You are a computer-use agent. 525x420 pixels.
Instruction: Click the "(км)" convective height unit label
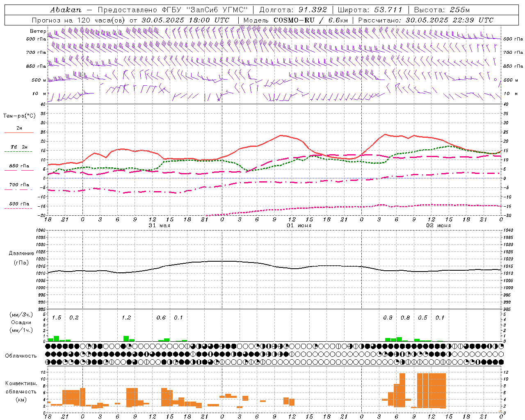coord(21,399)
